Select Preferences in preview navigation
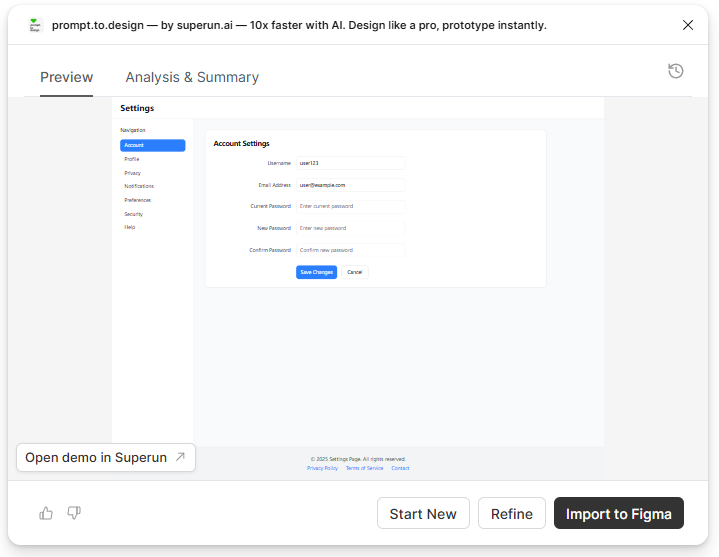 tap(138, 200)
